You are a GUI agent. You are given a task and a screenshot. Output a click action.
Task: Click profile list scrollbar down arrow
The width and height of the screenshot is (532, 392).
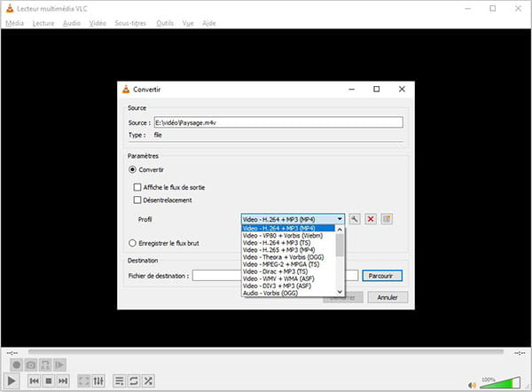coord(340,292)
